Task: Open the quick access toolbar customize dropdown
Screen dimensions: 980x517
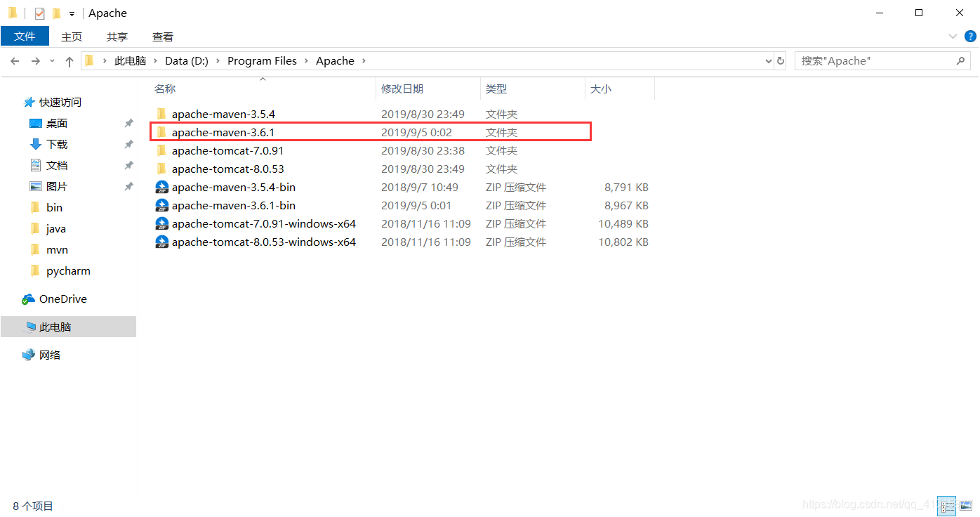Action: [72, 13]
